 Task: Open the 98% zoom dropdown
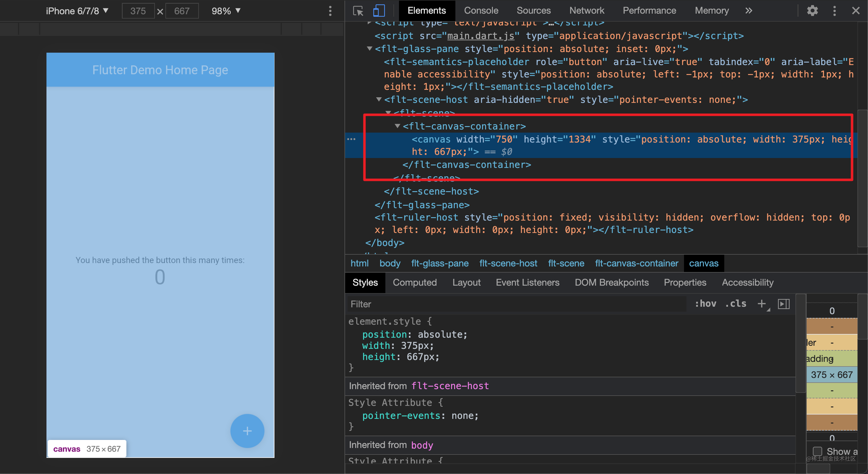coord(226,11)
